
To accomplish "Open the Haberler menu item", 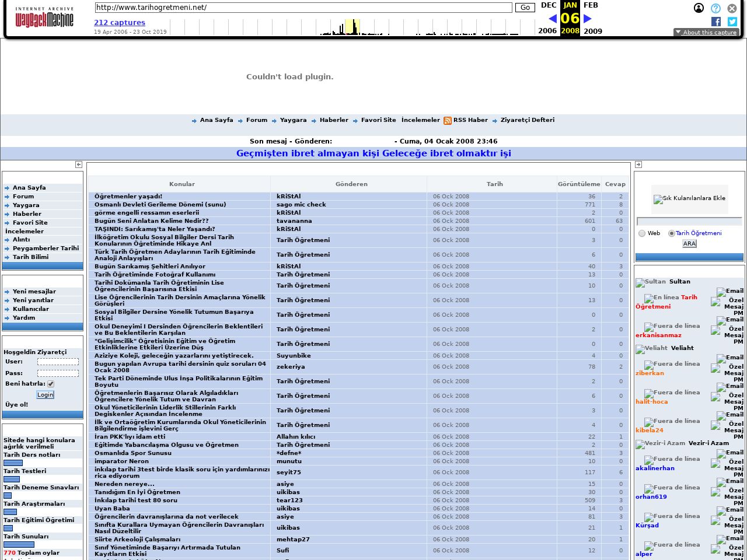I will pyautogui.click(x=334, y=120).
